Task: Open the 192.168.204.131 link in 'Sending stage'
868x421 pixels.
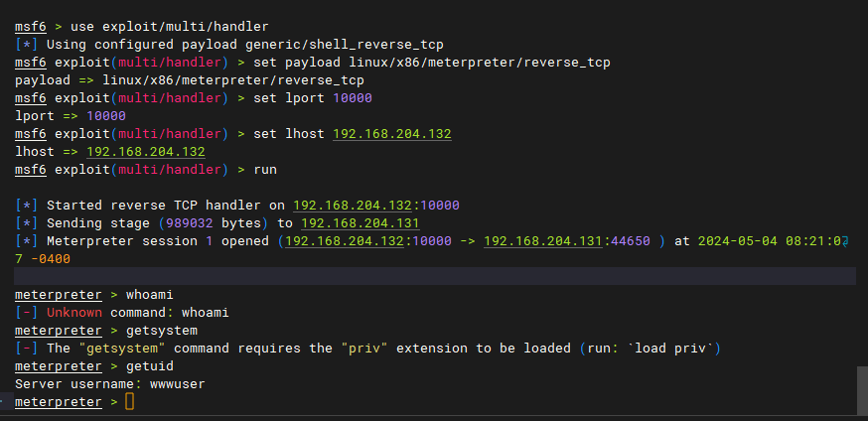Action: pyautogui.click(x=360, y=223)
